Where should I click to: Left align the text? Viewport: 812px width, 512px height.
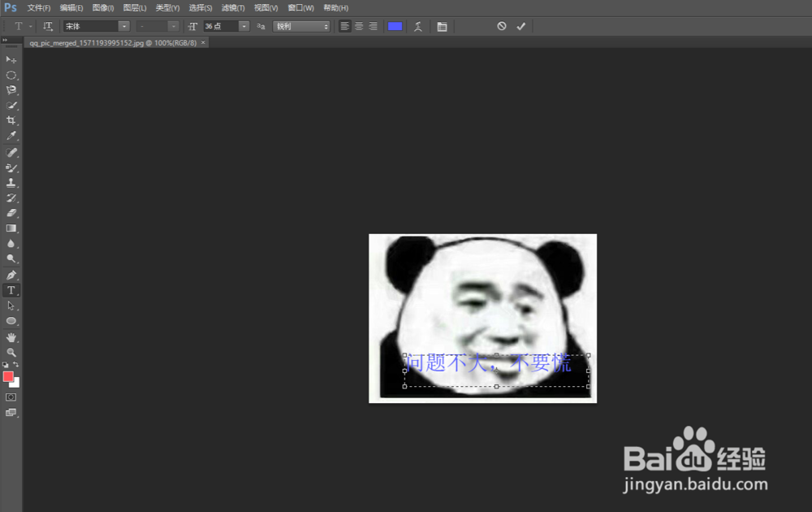pos(344,26)
